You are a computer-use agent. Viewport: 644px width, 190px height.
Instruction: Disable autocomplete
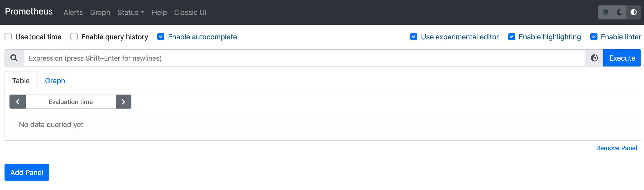[x=161, y=37]
